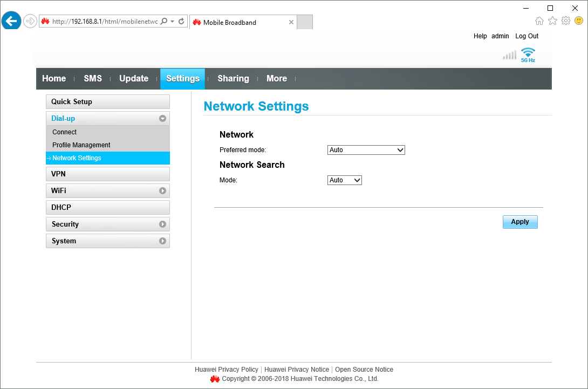588x389 pixels.
Task: Click the signal strength bars icon
Action: tap(509, 54)
